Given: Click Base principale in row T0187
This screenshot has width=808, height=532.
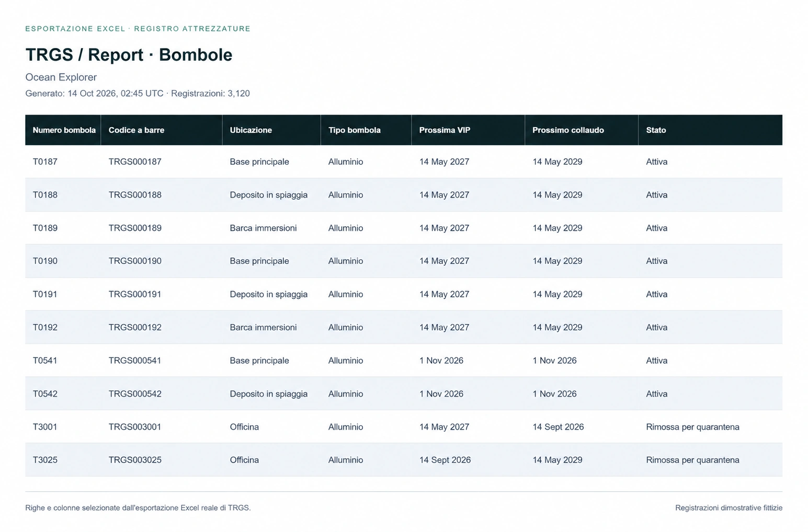Looking at the screenshot, I should [x=259, y=162].
